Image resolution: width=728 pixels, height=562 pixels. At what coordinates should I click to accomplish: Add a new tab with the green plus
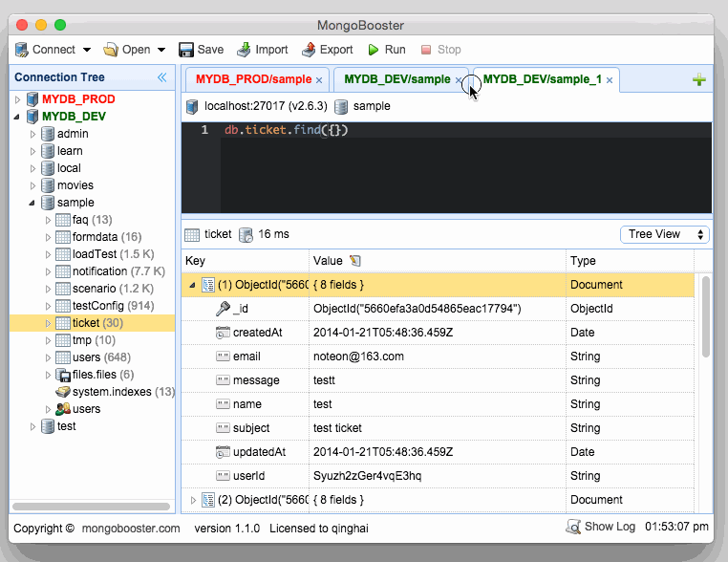pyautogui.click(x=698, y=80)
